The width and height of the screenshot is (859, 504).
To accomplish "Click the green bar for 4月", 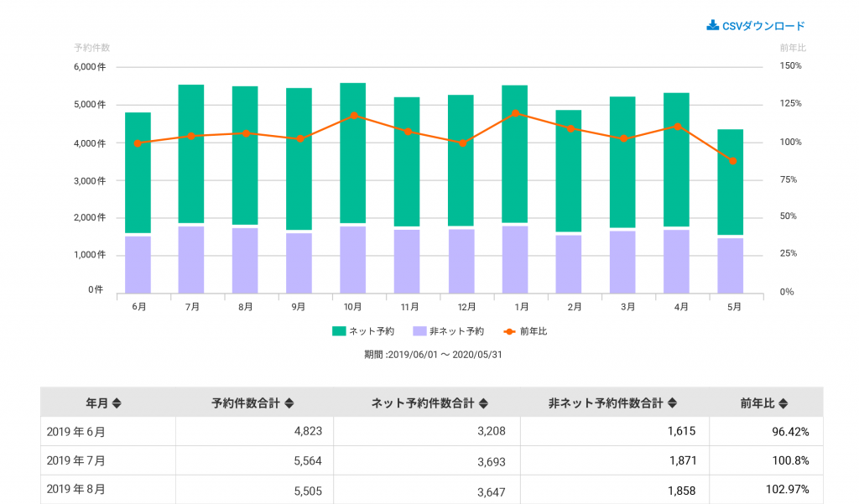I will click(676, 159).
